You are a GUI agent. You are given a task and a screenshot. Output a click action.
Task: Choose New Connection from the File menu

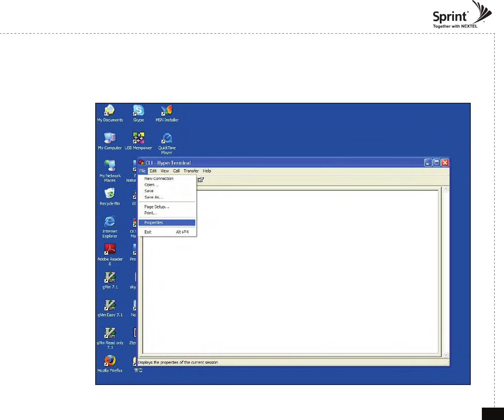click(167, 179)
